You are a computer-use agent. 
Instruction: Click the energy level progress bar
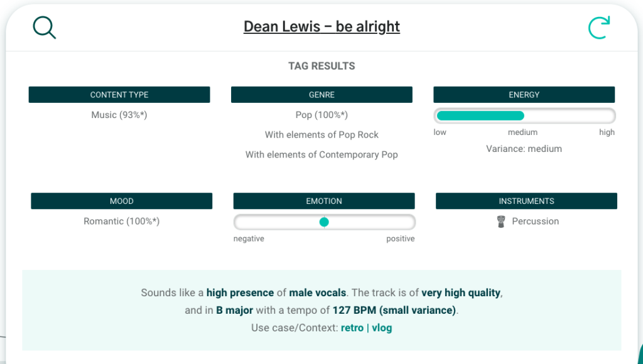click(524, 115)
